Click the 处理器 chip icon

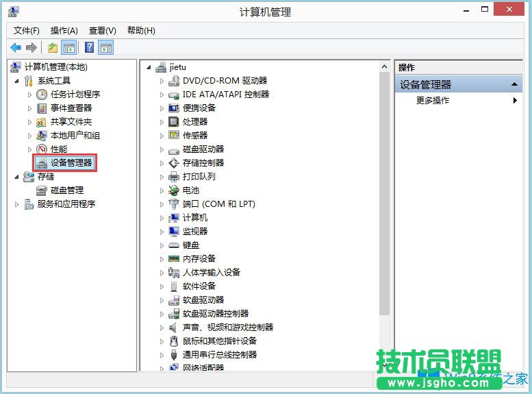[174, 121]
